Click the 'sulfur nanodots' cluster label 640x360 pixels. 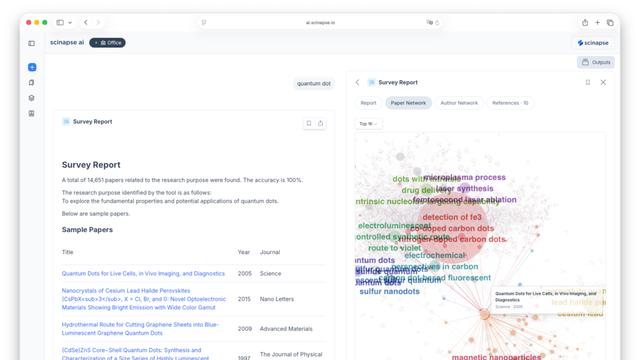tap(389, 291)
